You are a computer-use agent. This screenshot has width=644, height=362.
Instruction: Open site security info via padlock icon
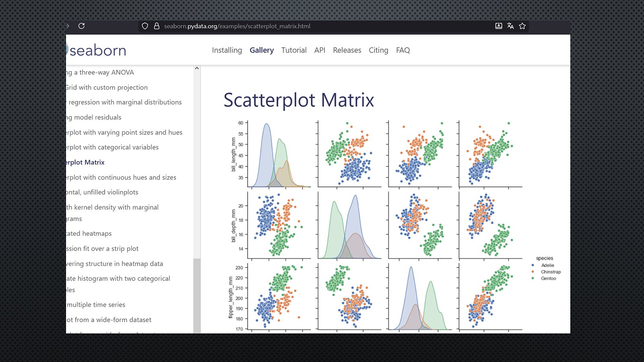[x=157, y=26]
